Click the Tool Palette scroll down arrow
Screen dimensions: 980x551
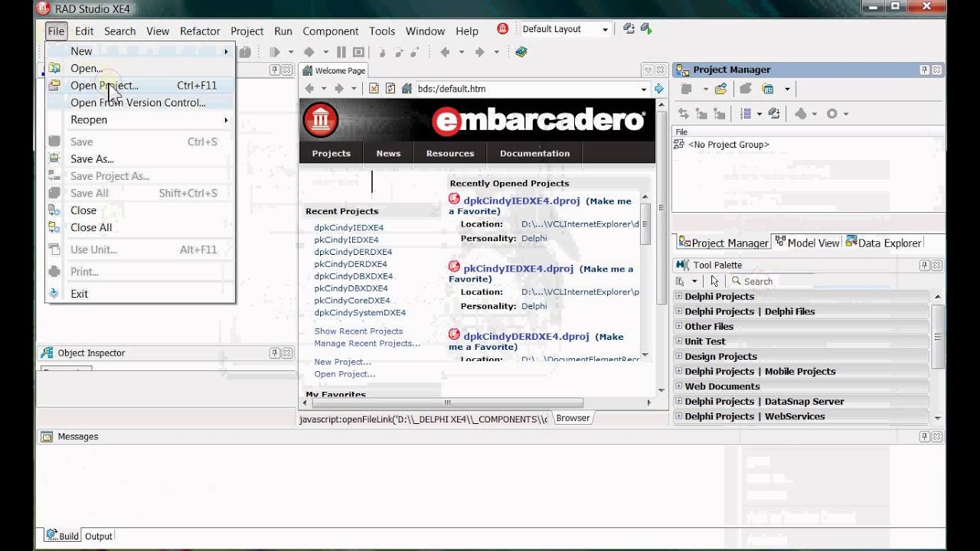tap(938, 418)
